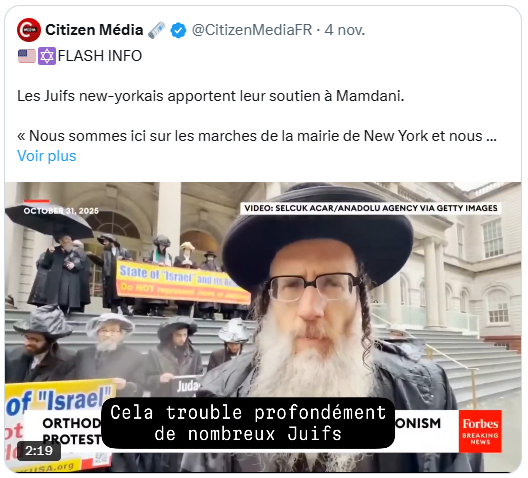Click the Anadolu Agency video credit
The image size is (528, 478).
point(371,208)
